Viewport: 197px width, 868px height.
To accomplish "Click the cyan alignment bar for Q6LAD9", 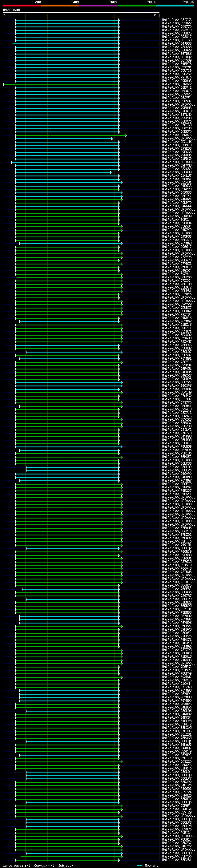I will pos(64,172).
